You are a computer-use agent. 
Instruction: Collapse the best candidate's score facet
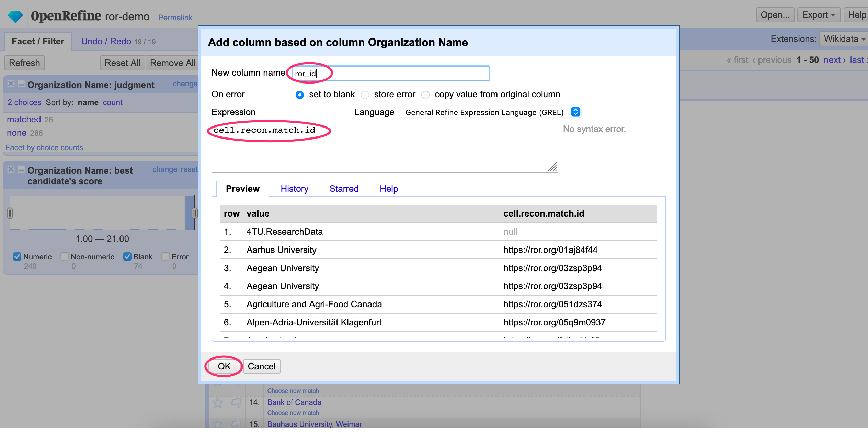pyautogui.click(x=21, y=169)
